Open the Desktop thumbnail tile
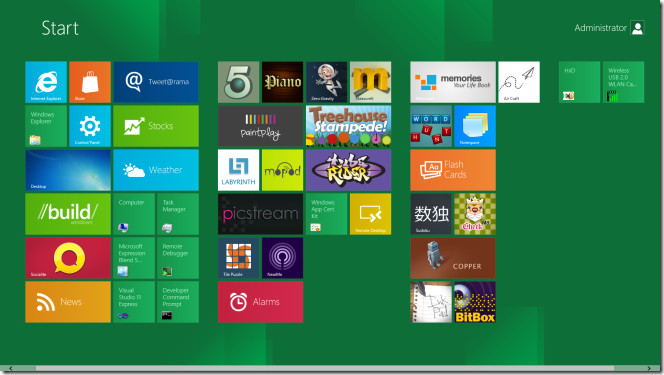This screenshot has width=664, height=375. (68, 170)
